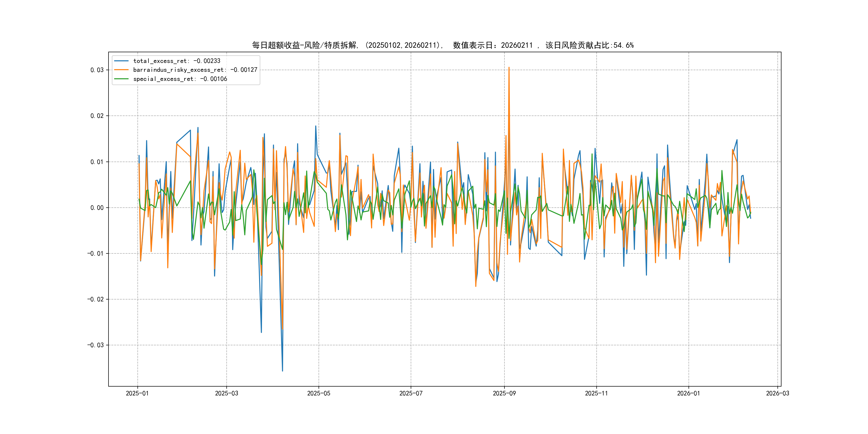Click the tallest orange spike near 2025-09
This screenshot has height=434, width=868.
(x=509, y=68)
